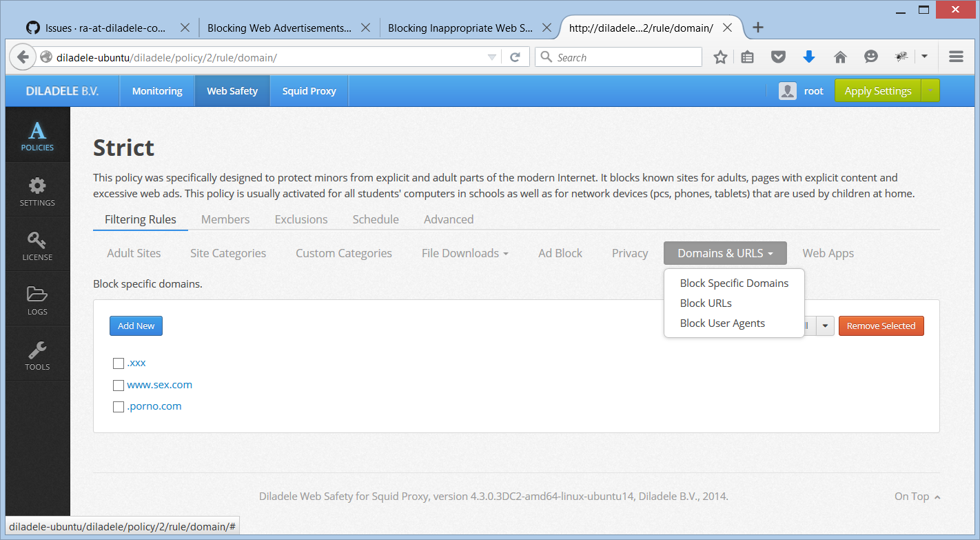Open the Policies sidebar section
The width and height of the screenshot is (980, 540).
[x=37, y=135]
